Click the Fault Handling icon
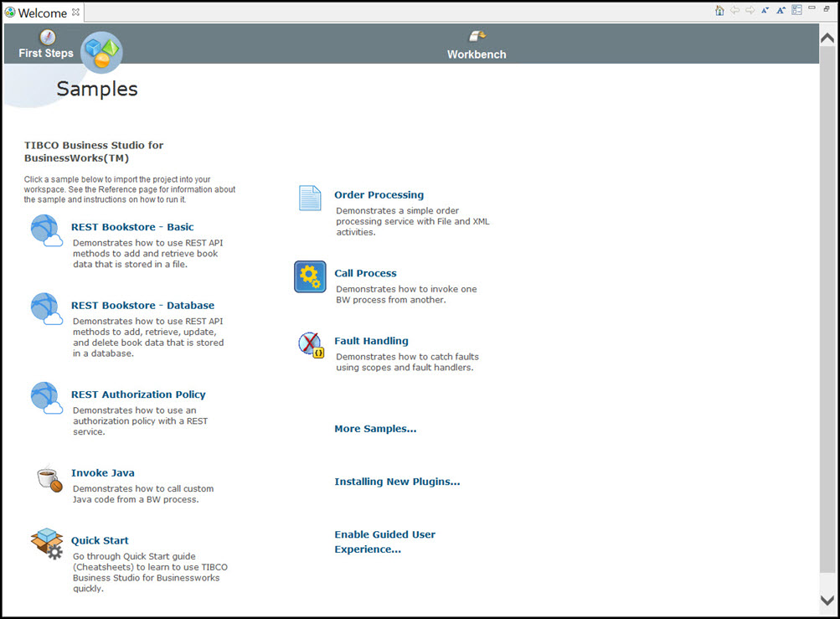Viewport: 840px width, 619px height. (311, 344)
